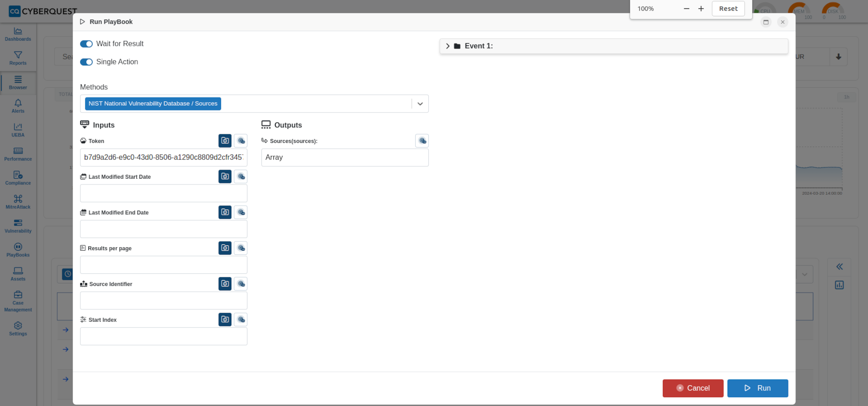The height and width of the screenshot is (406, 868).
Task: Click the chart icon in right panel
Action: pyautogui.click(x=839, y=285)
